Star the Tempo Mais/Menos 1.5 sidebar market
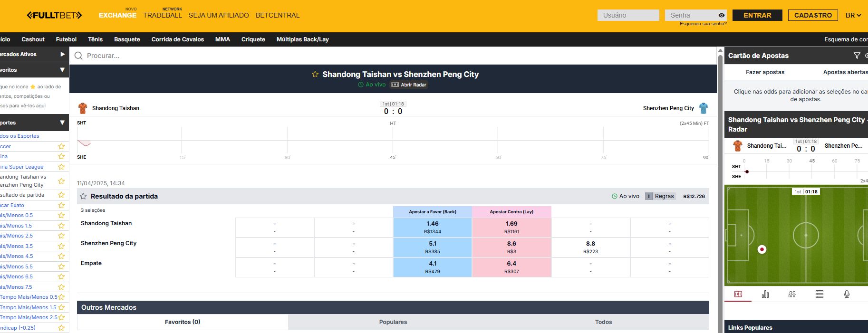Screen dimensions: 868x333 point(61,307)
